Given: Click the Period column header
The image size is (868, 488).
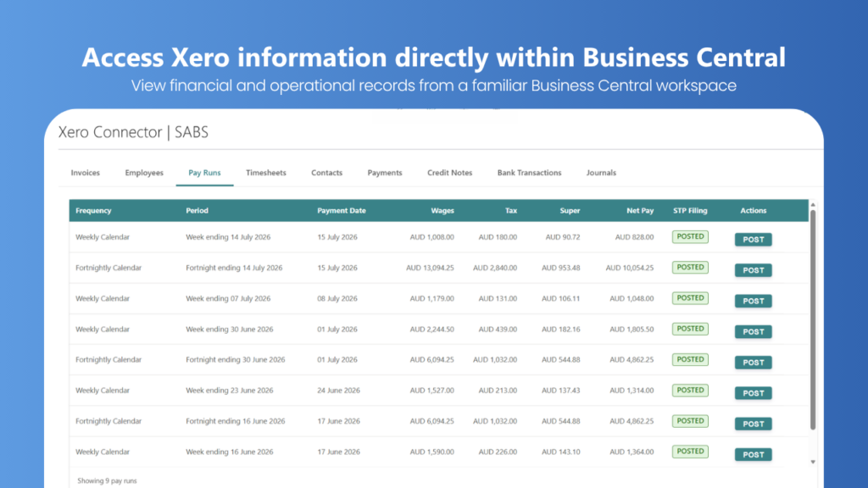Looking at the screenshot, I should click(197, 211).
